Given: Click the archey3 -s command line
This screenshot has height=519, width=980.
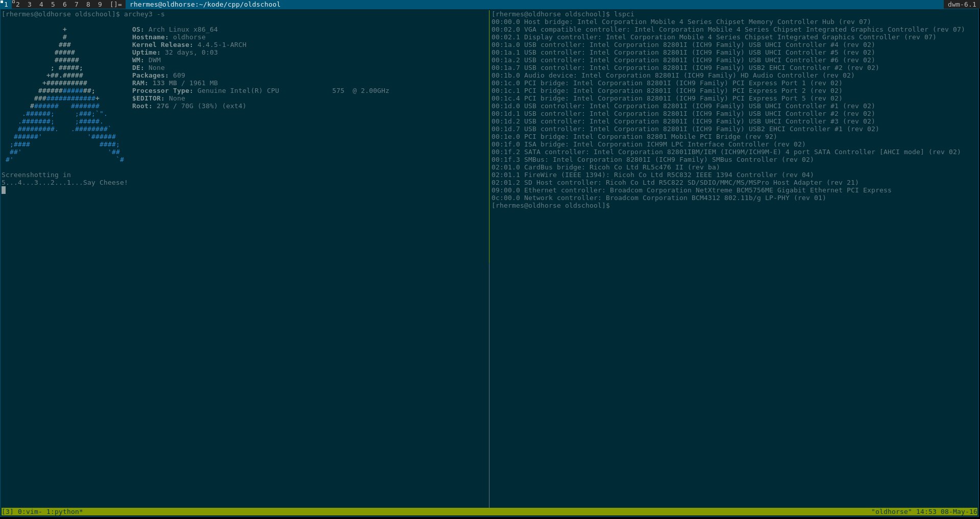Looking at the screenshot, I should [83, 14].
